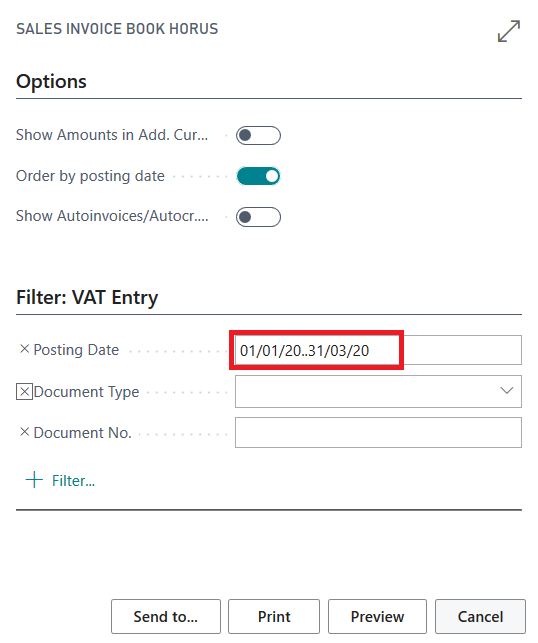Cancel the report request dialog
The image size is (538, 643).
(x=480, y=616)
